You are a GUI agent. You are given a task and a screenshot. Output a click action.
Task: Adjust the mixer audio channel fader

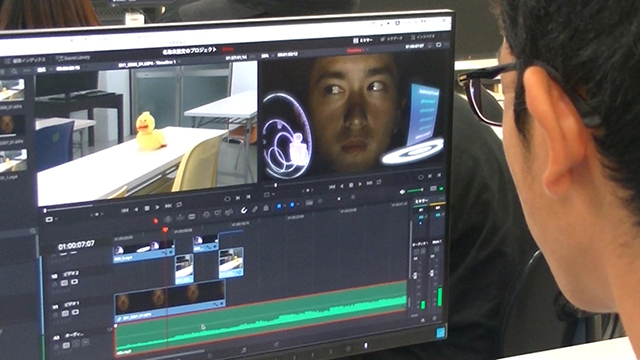click(x=416, y=276)
